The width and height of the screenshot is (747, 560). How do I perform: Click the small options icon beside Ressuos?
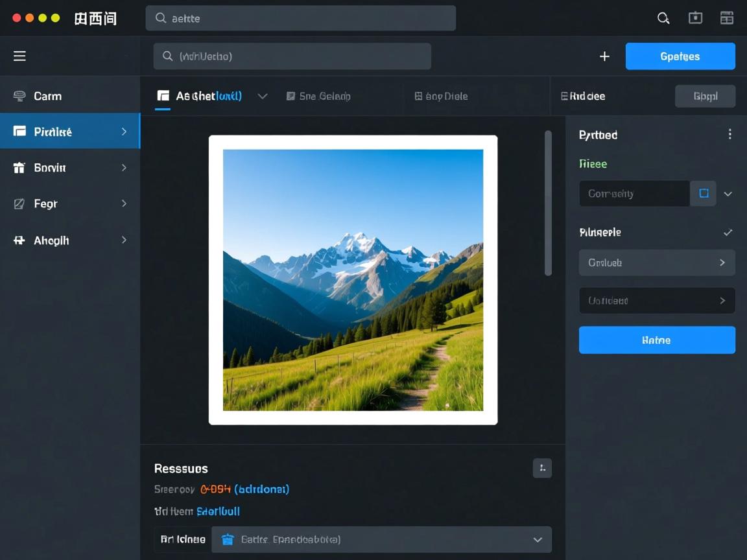(542, 468)
